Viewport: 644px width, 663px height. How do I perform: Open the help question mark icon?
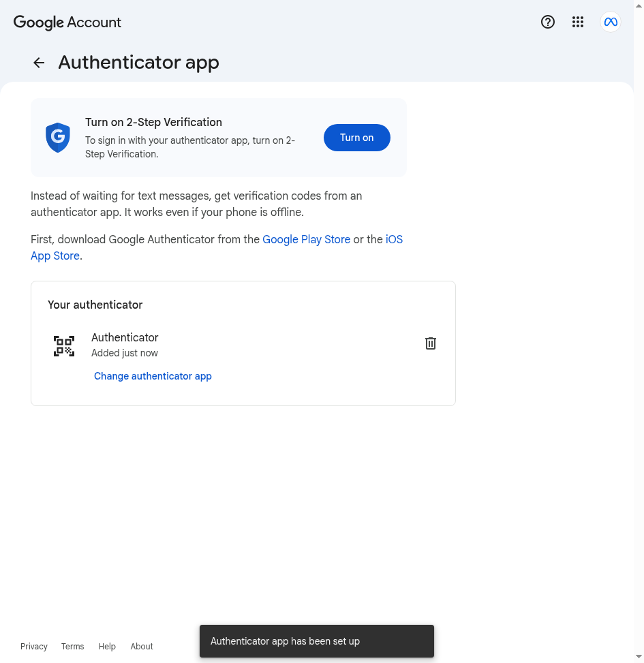click(548, 22)
